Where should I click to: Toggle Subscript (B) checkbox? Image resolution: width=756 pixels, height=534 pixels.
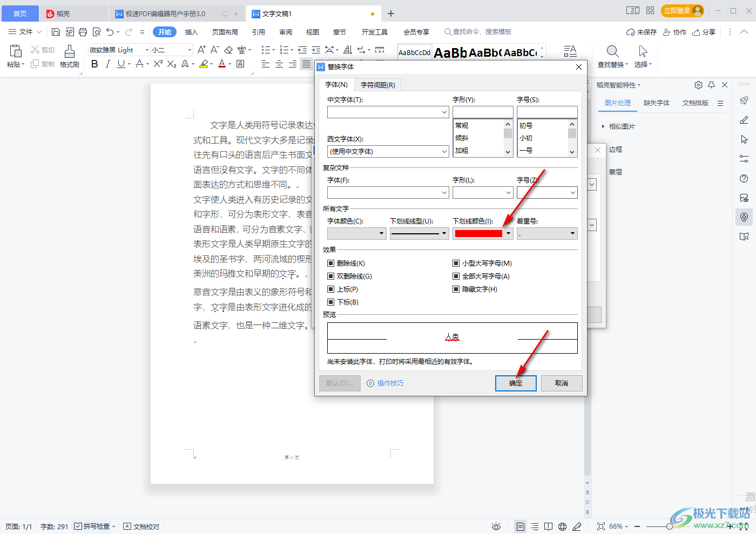331,302
